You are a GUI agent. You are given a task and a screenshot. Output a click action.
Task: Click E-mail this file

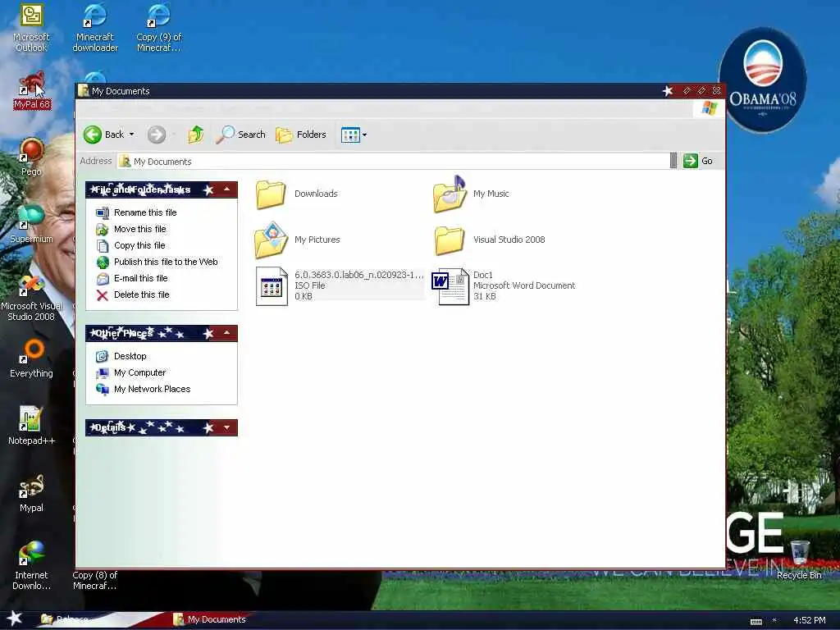click(140, 279)
